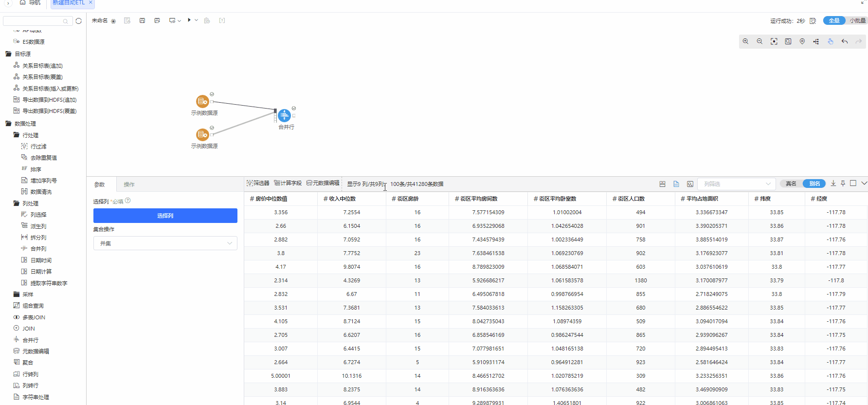Image resolution: width=868 pixels, height=405 pixels.
Task: Show column names as 别名
Action: (814, 184)
